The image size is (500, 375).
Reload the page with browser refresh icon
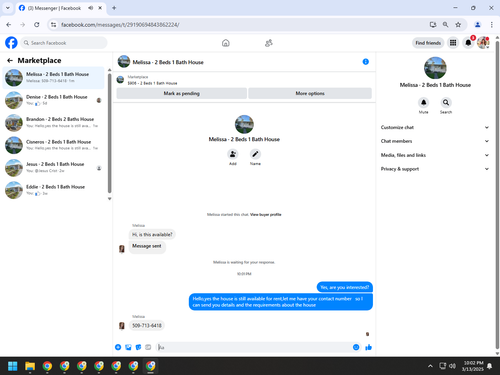(37, 25)
